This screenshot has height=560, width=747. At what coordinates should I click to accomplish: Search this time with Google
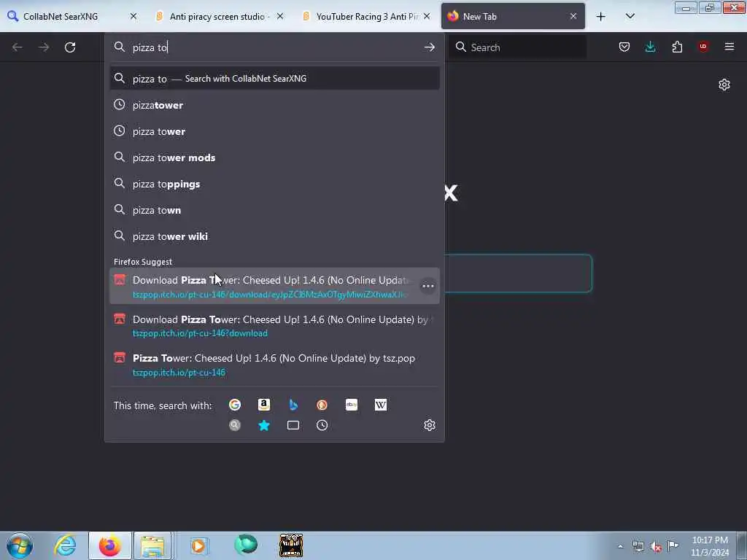tap(235, 405)
